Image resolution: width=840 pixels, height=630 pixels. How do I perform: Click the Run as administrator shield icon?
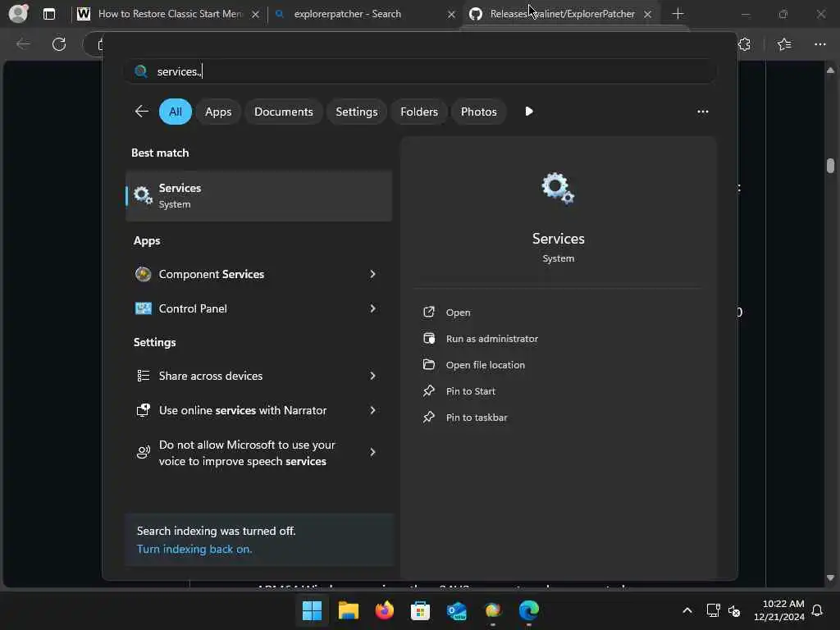pyautogui.click(x=428, y=338)
